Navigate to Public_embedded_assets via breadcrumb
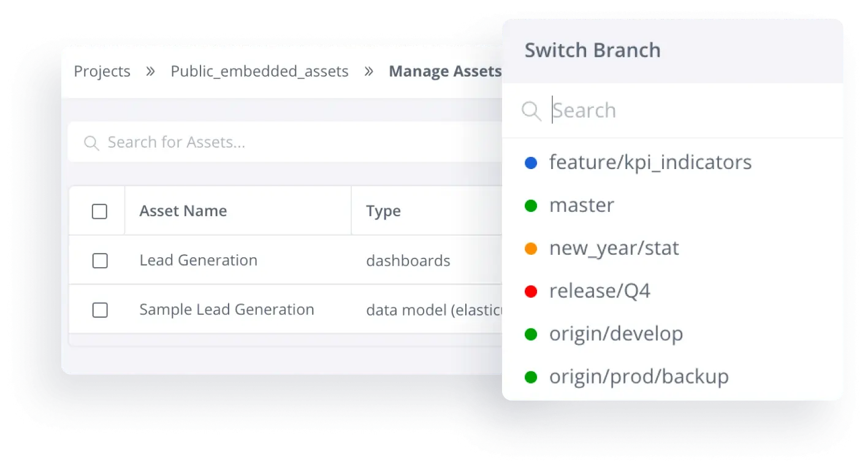The image size is (868, 468). coord(259,71)
